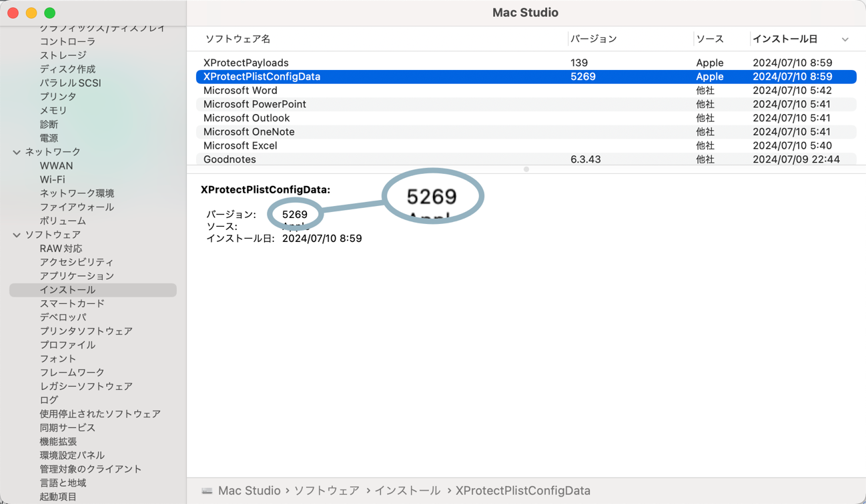Viewport: 866px width, 504px height.
Task: Select the ソフトウェア category label
Action: pos(53,235)
